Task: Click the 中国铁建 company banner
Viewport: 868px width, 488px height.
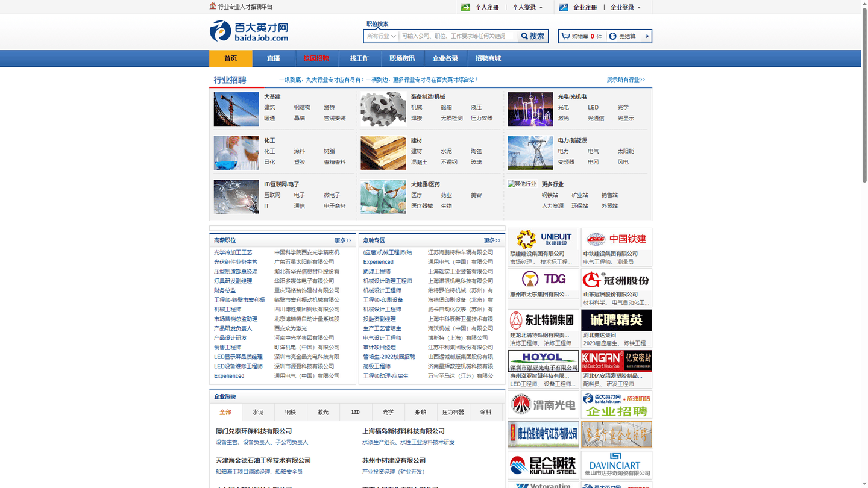Action: pos(617,239)
